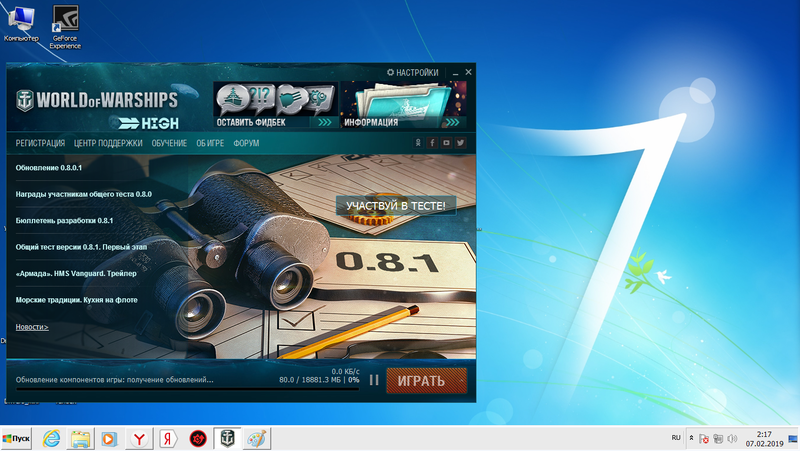The image size is (800, 451).
Task: Minimize the World of Warships launcher
Action: (455, 73)
